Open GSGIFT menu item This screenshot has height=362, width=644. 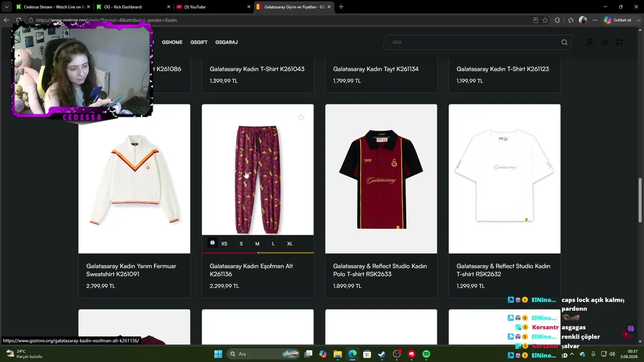pos(199,42)
